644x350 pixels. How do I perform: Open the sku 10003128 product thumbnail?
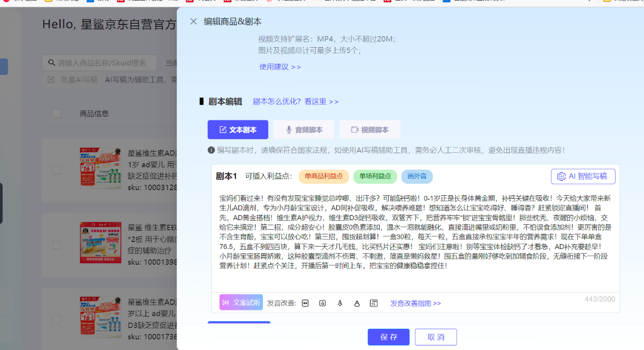coord(100,168)
